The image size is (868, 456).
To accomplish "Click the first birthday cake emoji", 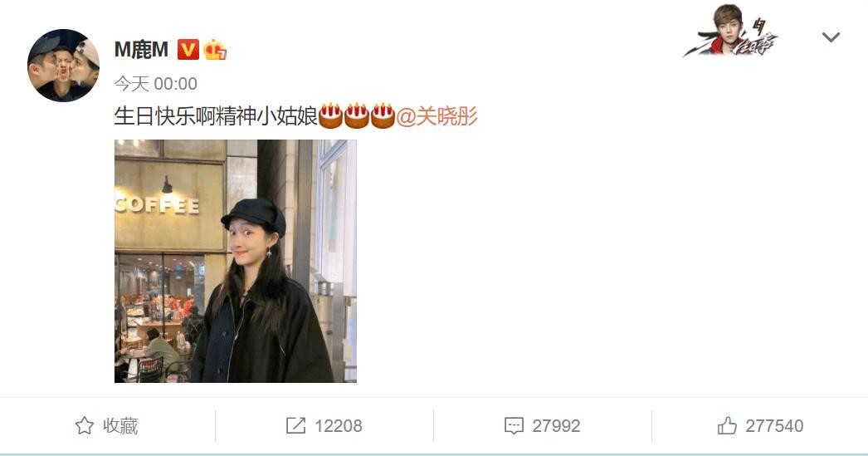I will 330,115.
